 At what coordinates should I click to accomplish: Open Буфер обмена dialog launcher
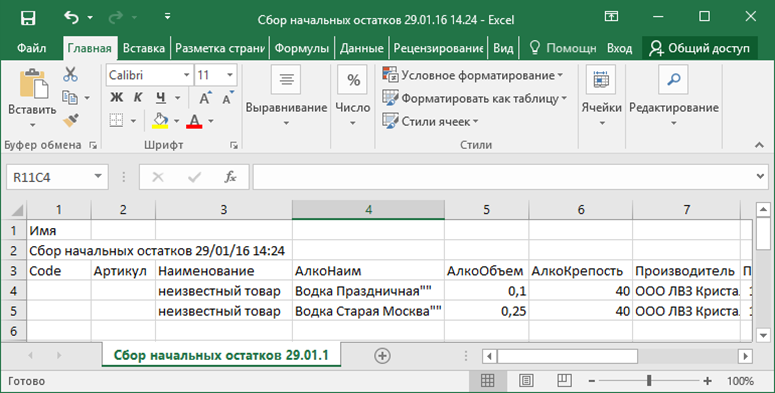click(x=93, y=145)
